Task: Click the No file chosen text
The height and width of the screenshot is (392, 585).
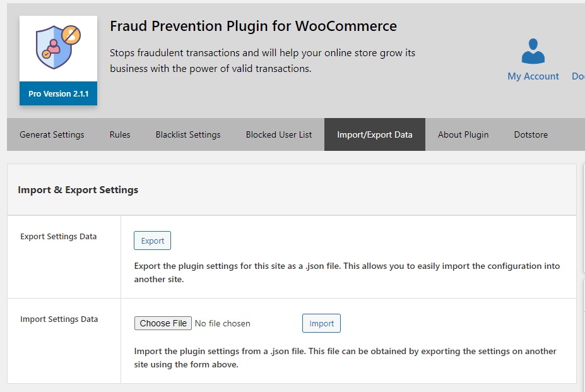Action: pos(223,323)
